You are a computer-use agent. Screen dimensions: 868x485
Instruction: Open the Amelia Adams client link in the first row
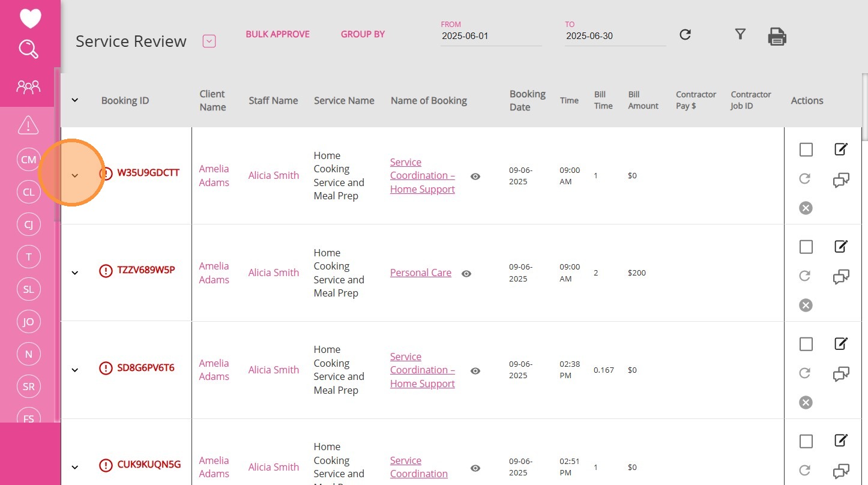(214, 175)
